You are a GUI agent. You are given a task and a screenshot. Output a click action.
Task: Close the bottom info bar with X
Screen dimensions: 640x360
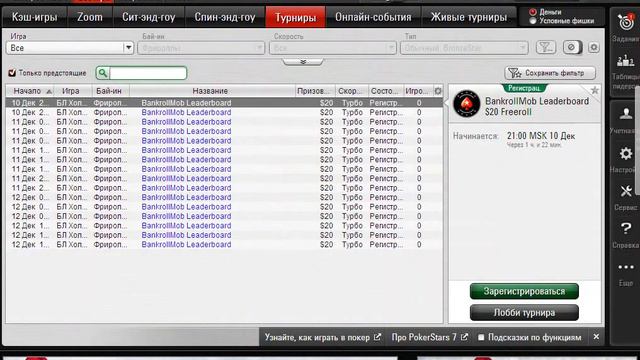pos(596,337)
